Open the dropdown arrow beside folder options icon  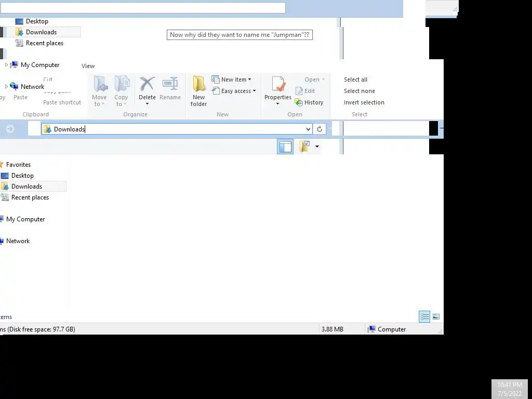click(317, 147)
